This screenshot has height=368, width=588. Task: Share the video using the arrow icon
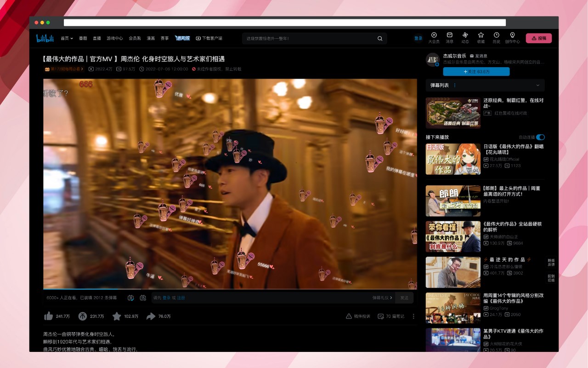pos(151,316)
